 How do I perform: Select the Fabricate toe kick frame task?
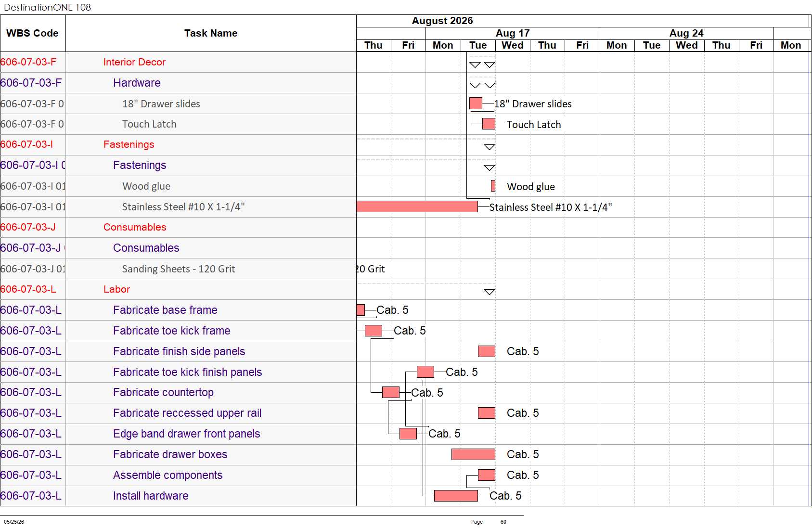pos(172,331)
